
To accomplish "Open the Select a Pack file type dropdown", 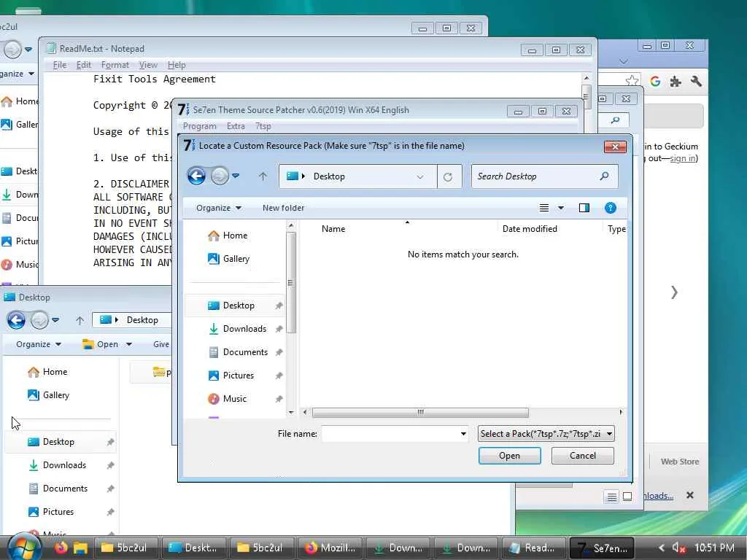I will pos(546,433).
